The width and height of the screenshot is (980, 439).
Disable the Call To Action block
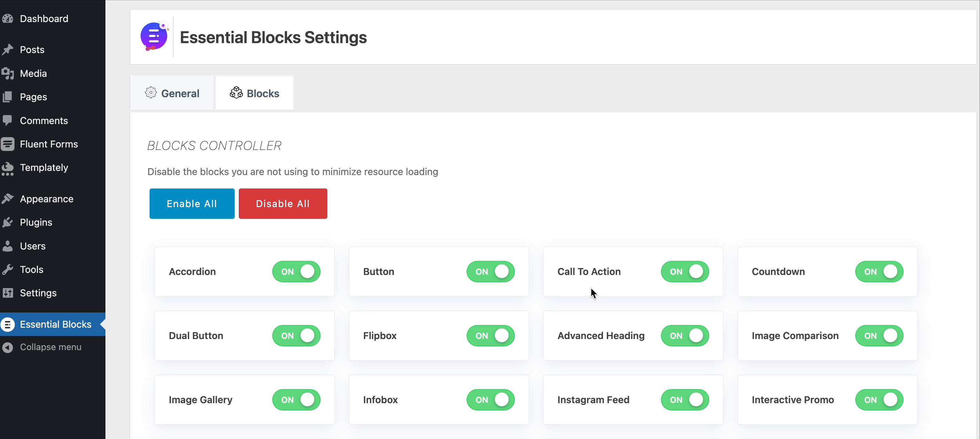tap(685, 271)
